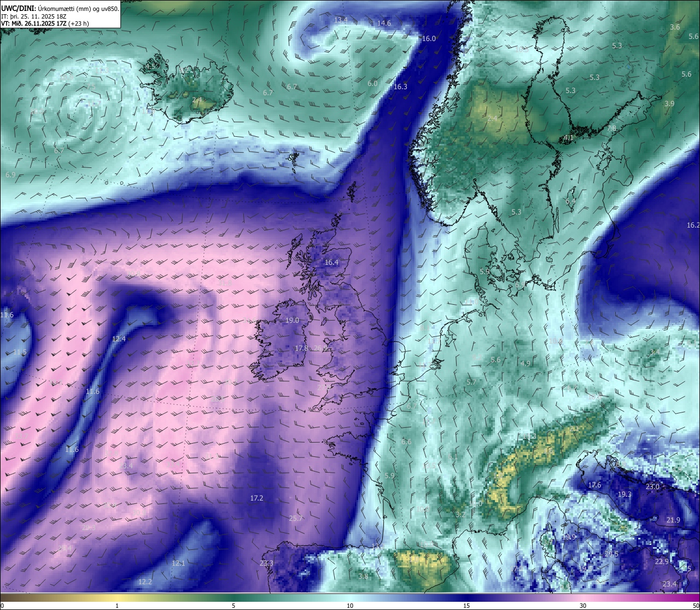Viewport: 700px width, 610px height.
Task: Click the map value "17.6"
Action: pos(594,485)
